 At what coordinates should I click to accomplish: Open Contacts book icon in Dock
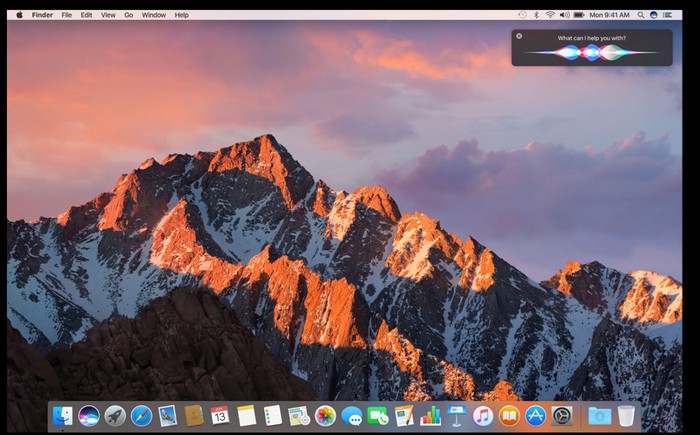click(194, 416)
